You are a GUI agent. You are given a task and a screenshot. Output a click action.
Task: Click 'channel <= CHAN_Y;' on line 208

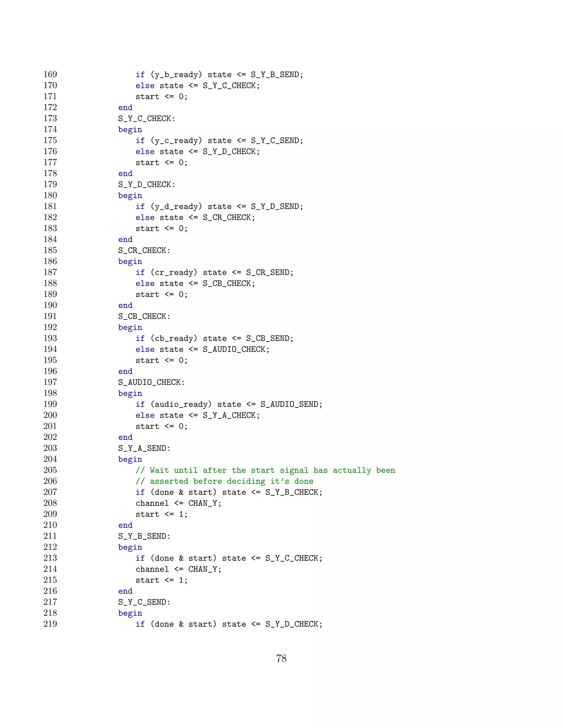[178, 503]
